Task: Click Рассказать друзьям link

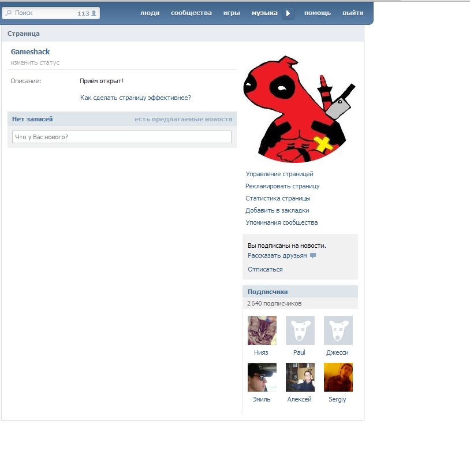Action: click(x=277, y=255)
